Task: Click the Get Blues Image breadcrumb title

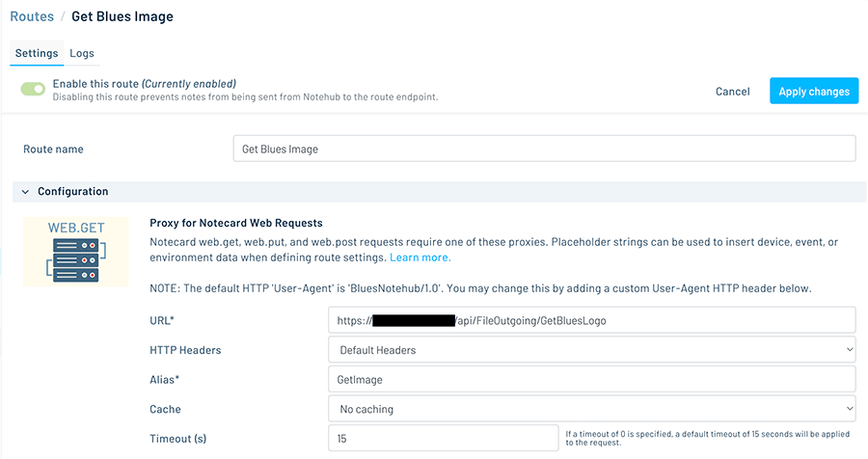Action: click(122, 16)
